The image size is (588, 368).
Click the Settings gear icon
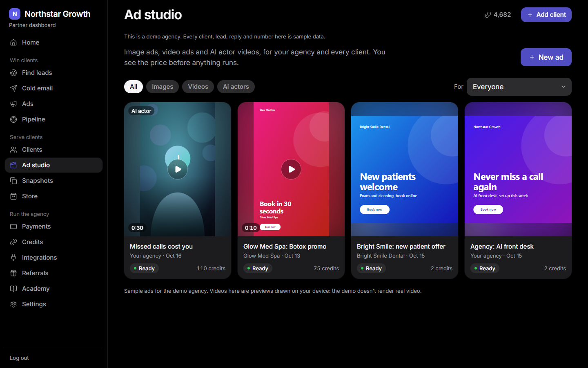(x=13, y=304)
